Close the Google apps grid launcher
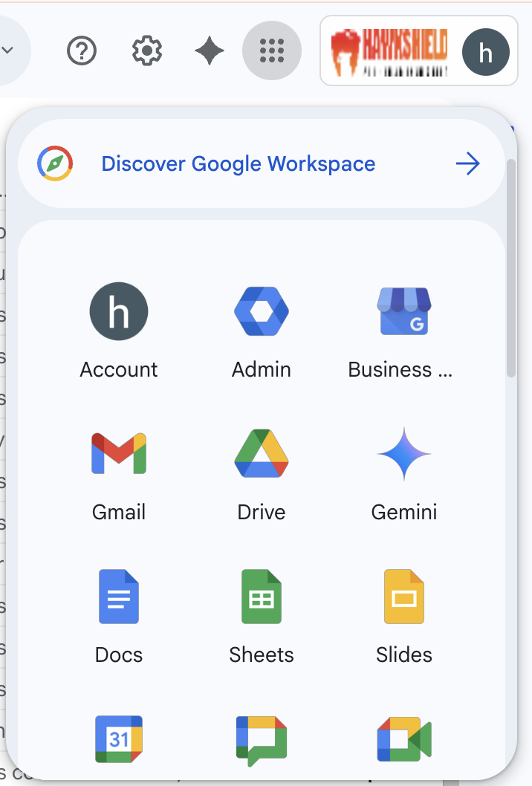 (x=272, y=51)
